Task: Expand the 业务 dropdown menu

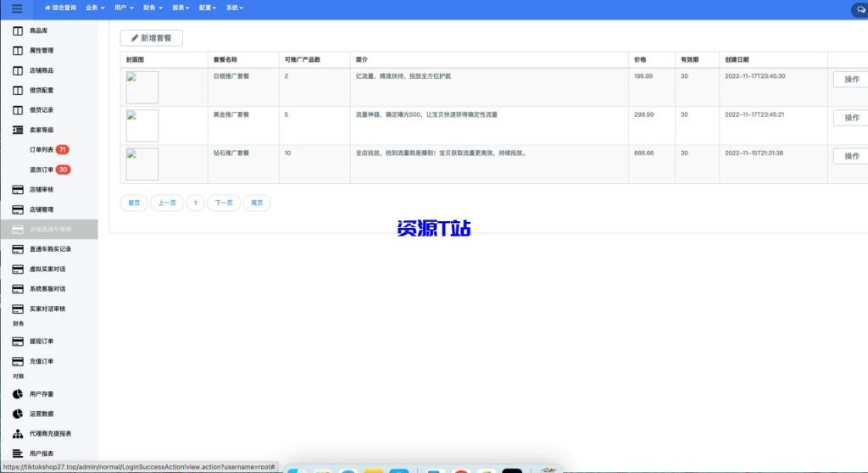Action: click(95, 8)
